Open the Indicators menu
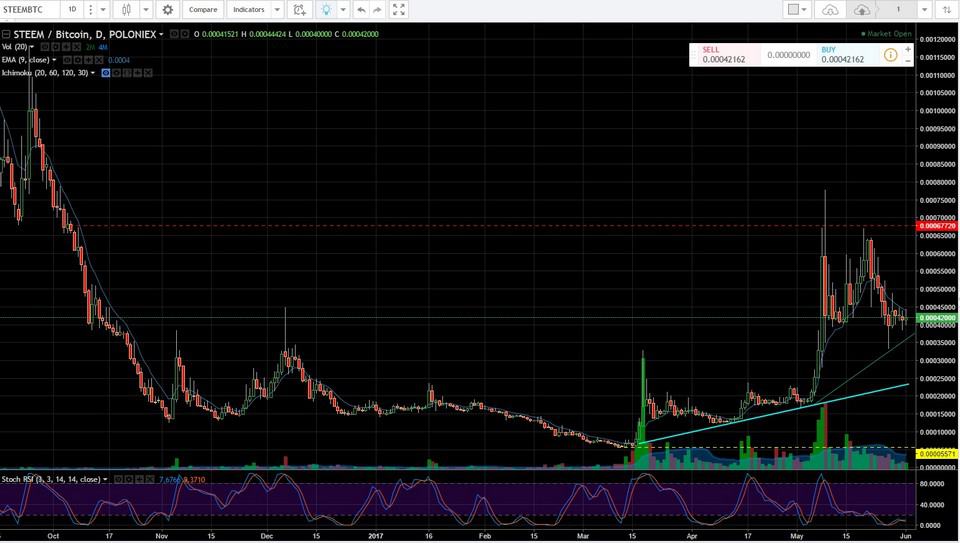The image size is (960, 543). [x=249, y=10]
